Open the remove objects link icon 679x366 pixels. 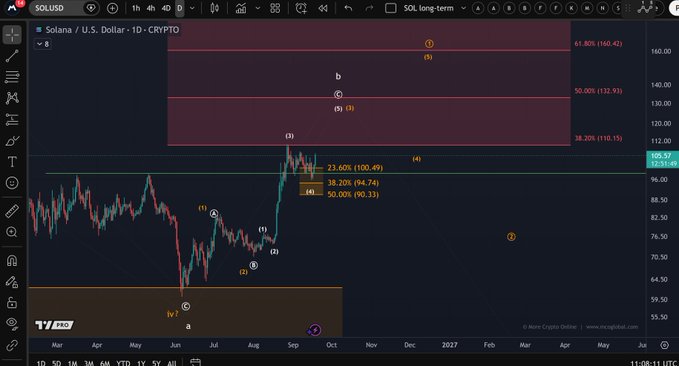pyautogui.click(x=12, y=345)
